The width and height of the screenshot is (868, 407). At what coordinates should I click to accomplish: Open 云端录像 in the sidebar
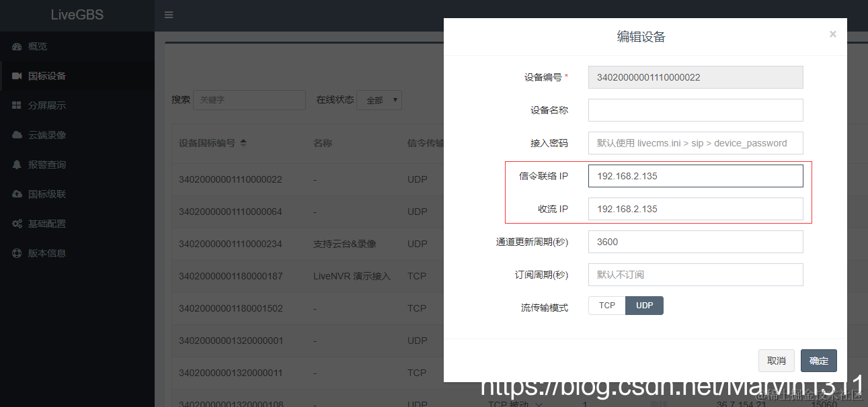[77, 135]
